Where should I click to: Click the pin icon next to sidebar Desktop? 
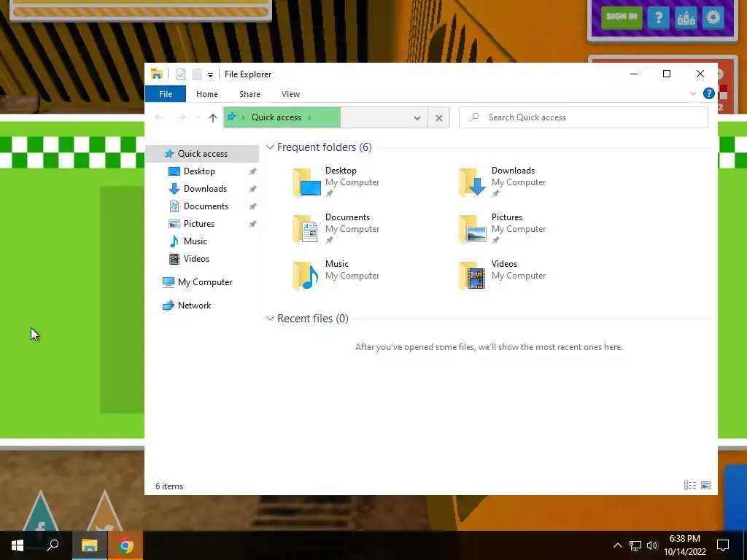pos(252,171)
